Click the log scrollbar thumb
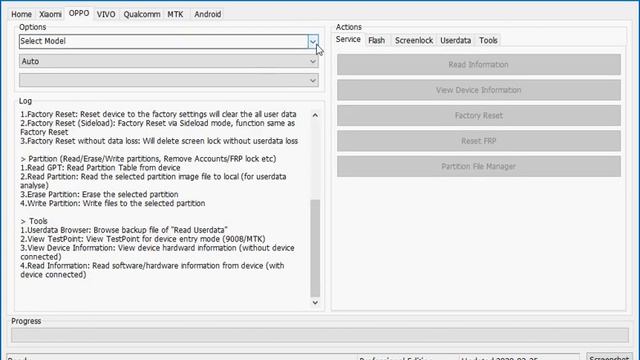The image size is (640, 360). pyautogui.click(x=315, y=248)
